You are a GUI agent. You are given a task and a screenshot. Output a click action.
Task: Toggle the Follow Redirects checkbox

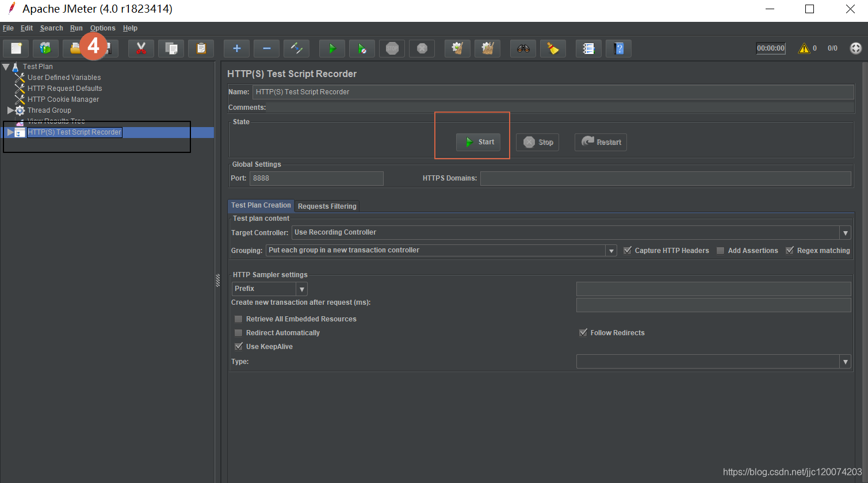coord(583,332)
